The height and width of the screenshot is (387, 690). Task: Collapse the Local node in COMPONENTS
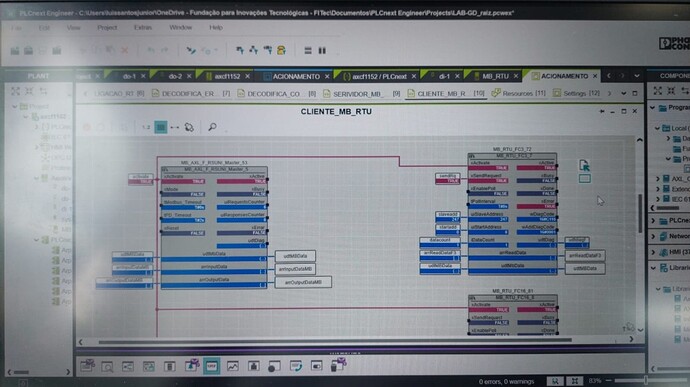(657, 128)
